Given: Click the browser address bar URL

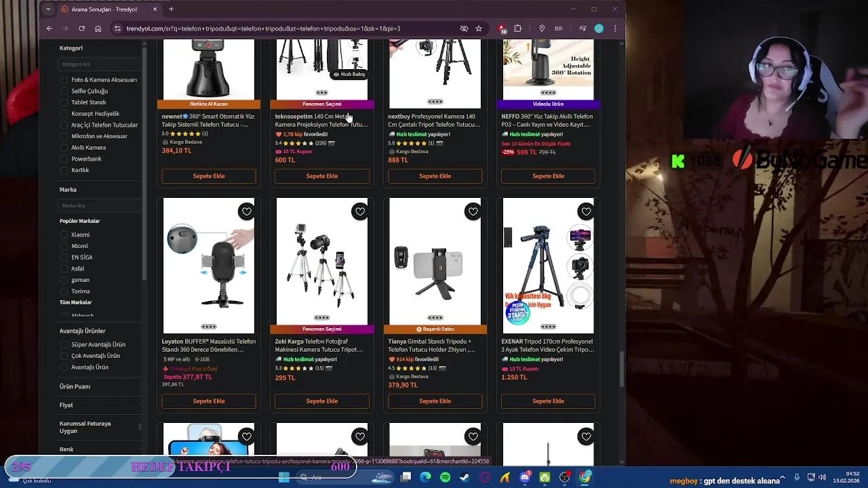Looking at the screenshot, I should click(263, 28).
